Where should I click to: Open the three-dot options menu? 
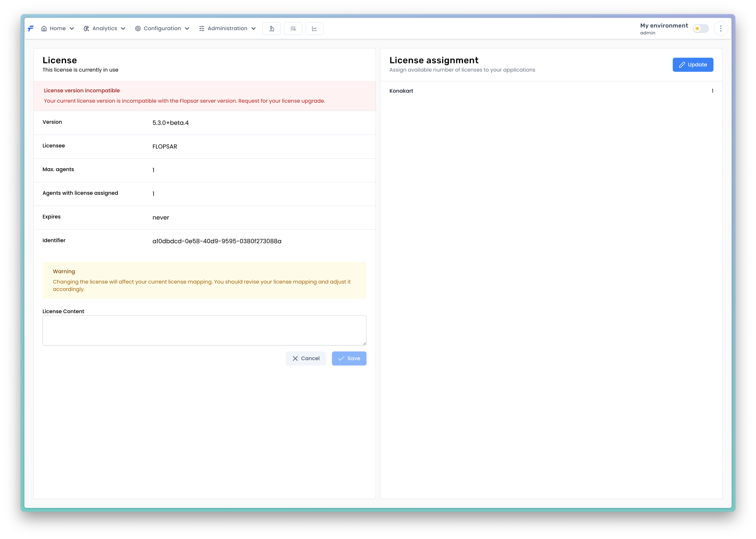[x=721, y=29]
